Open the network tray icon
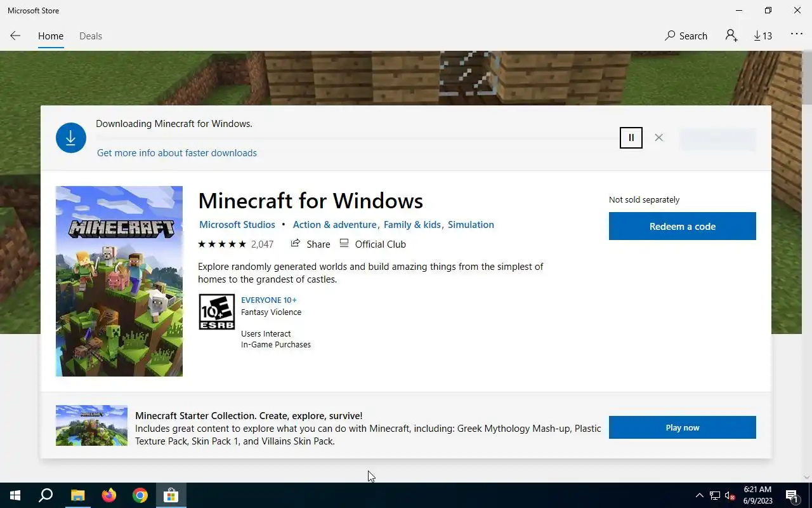This screenshot has height=508, width=812. (x=715, y=495)
